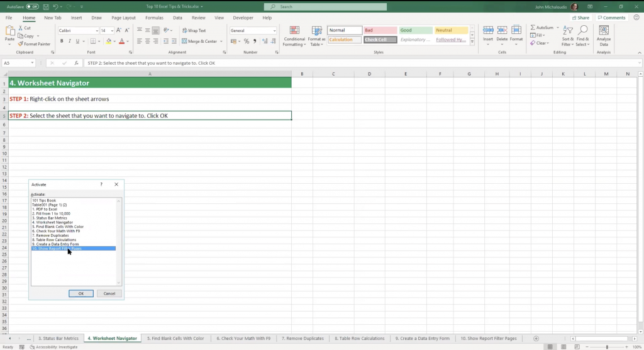The height and width of the screenshot is (350, 644).
Task: Switch to 7. Remove Duplicates sheet
Action: (303, 339)
